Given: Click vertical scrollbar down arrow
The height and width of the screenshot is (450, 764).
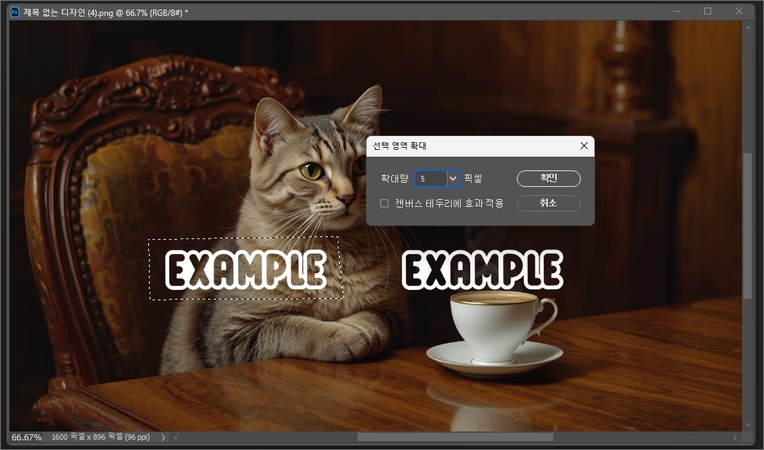Looking at the screenshot, I should 747,424.
